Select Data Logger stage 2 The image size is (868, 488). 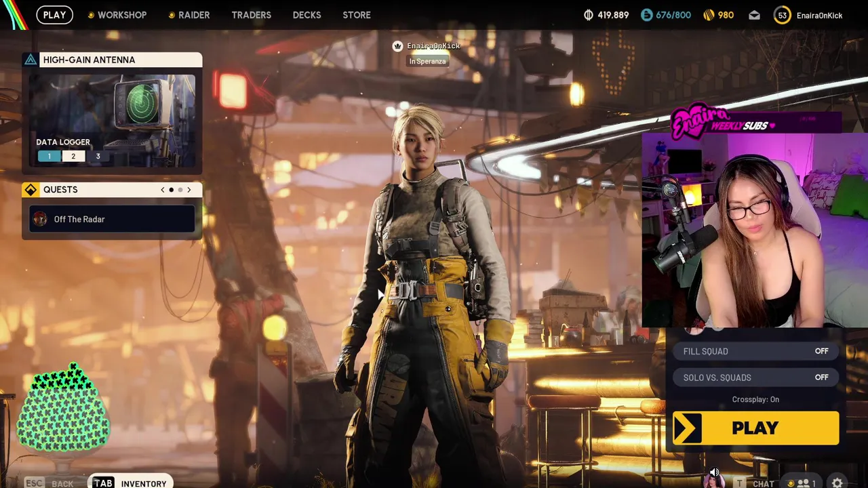tap(73, 157)
